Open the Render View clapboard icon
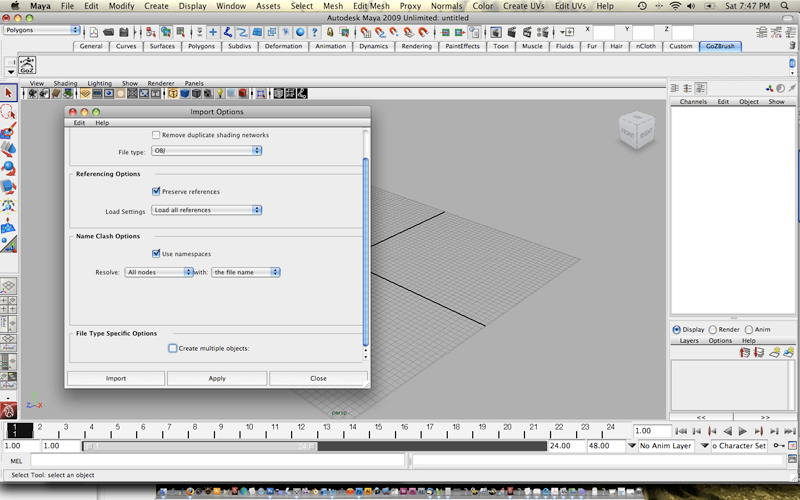Viewport: 800px width, 500px height. coord(495,32)
